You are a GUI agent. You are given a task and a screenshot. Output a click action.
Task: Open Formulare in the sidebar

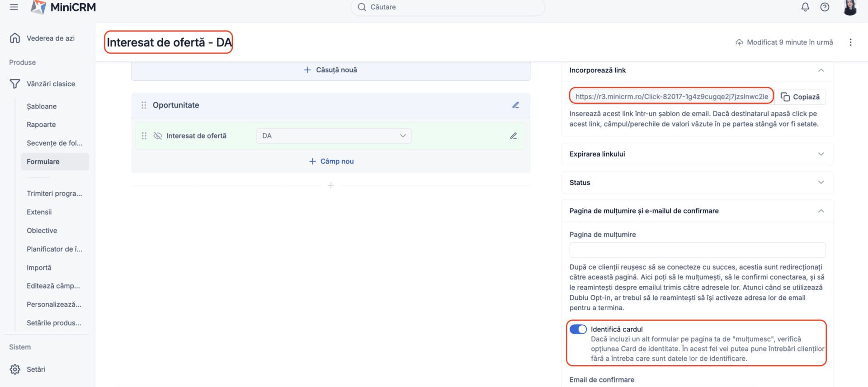coord(43,162)
